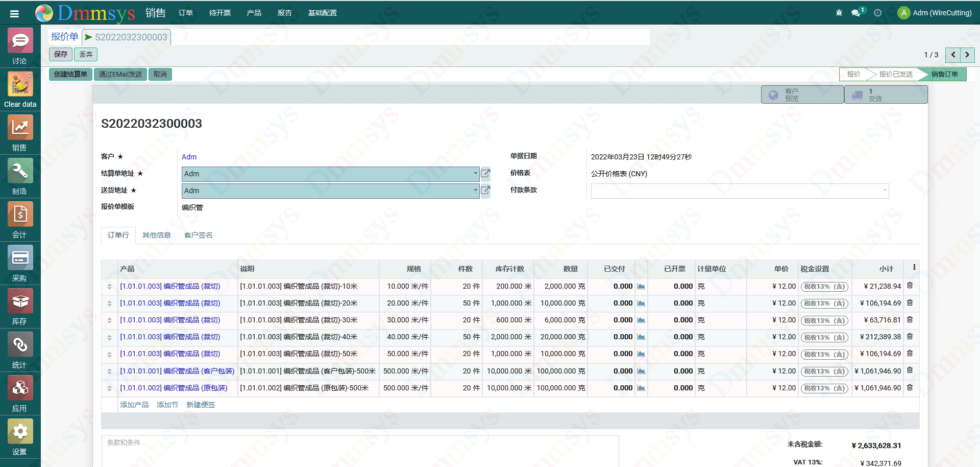Open the hamburger main menu

pyautogui.click(x=14, y=14)
